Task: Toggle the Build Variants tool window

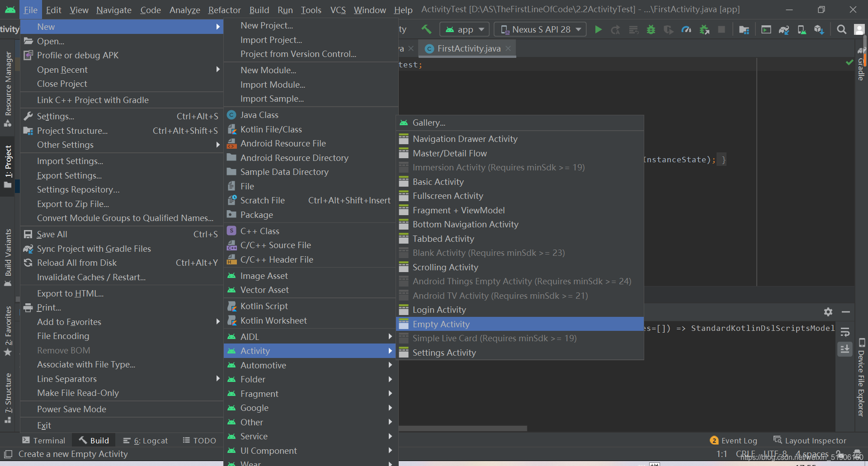Action: 8,258
